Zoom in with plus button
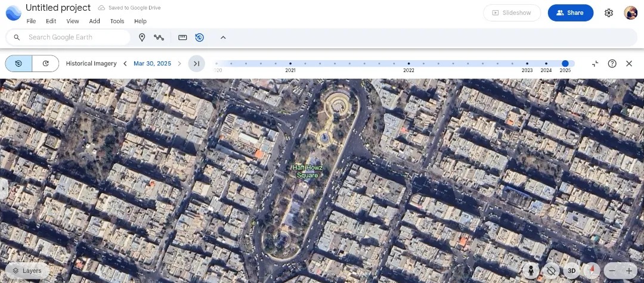 [629, 270]
